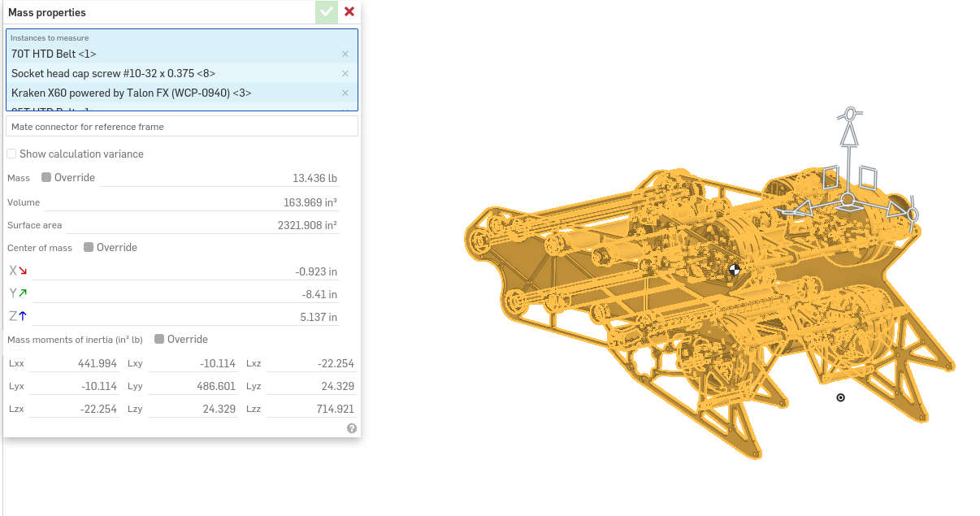Open help for mass properties
The width and height of the screenshot is (980, 516).
tap(352, 428)
